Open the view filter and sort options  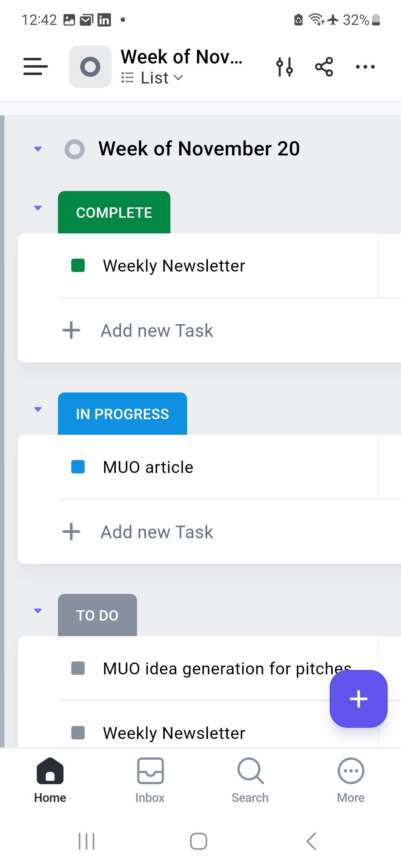[x=285, y=67]
